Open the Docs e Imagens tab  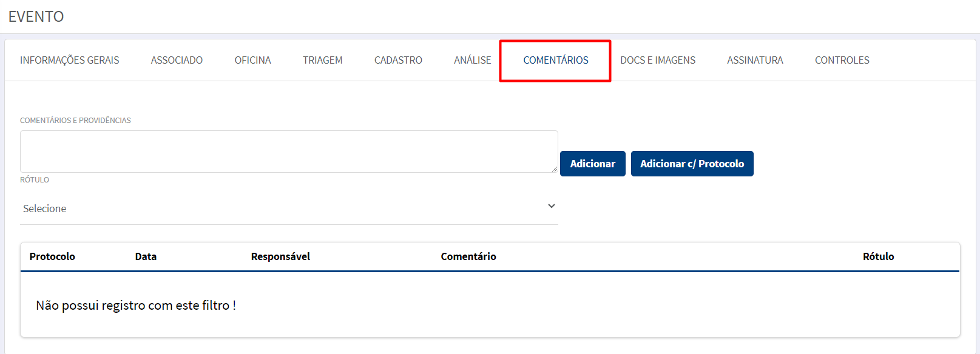[658, 60]
